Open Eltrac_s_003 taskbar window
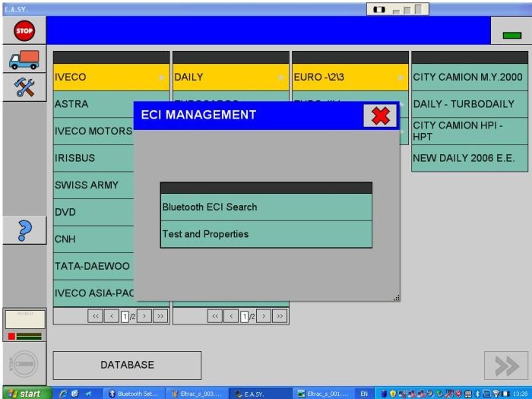This screenshot has width=532, height=399. coord(197,394)
